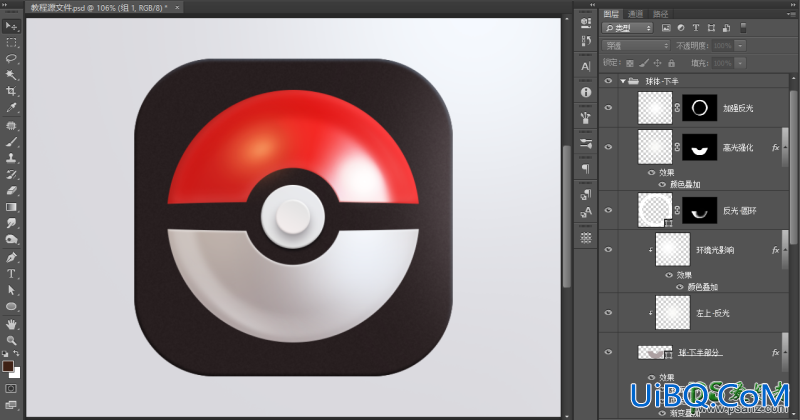Screen dimensions: 800x420
Task: Open the opacity dropdown arrow
Action: click(740, 46)
